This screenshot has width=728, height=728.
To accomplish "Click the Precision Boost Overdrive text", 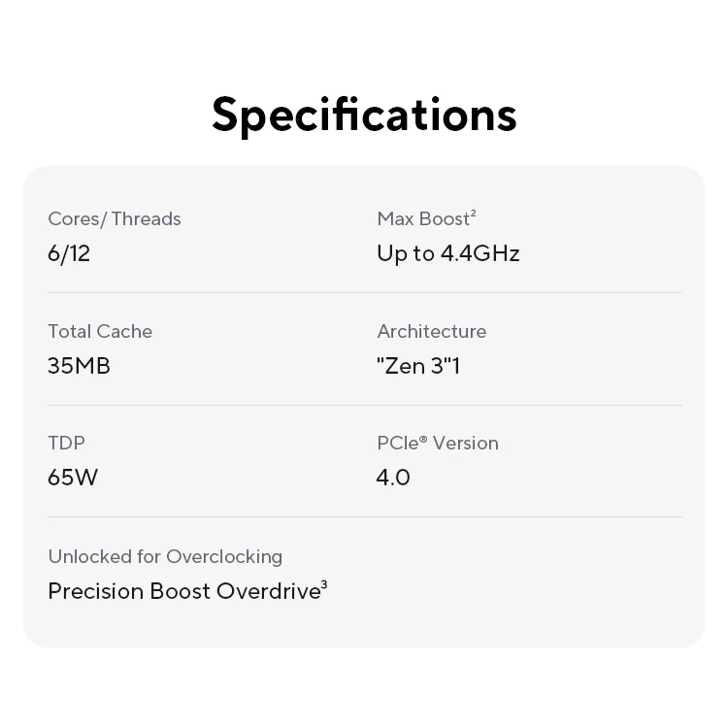I will 182,591.
